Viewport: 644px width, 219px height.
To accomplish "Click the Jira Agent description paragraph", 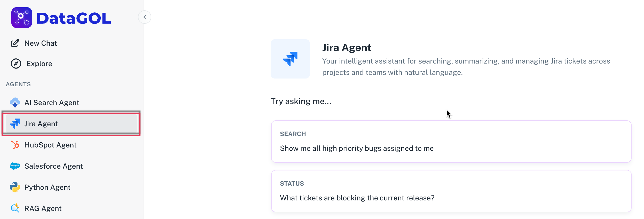I will tap(466, 67).
